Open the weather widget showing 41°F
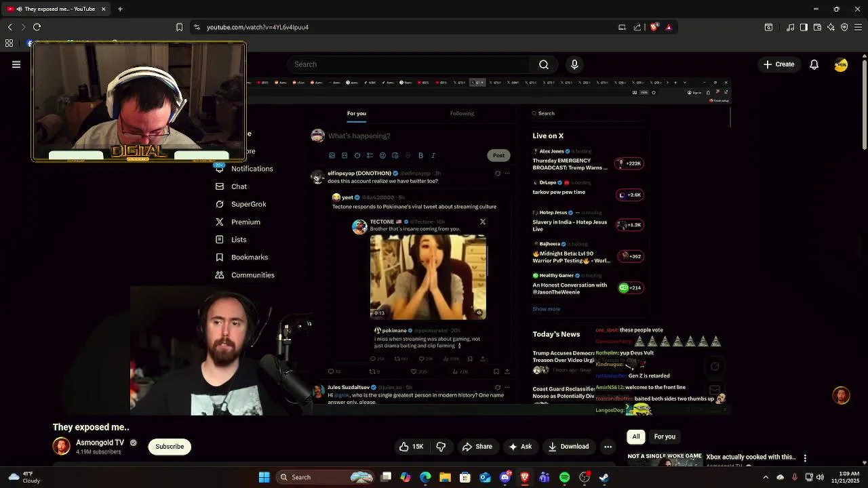Viewport: 868px width, 488px height. [x=22, y=477]
